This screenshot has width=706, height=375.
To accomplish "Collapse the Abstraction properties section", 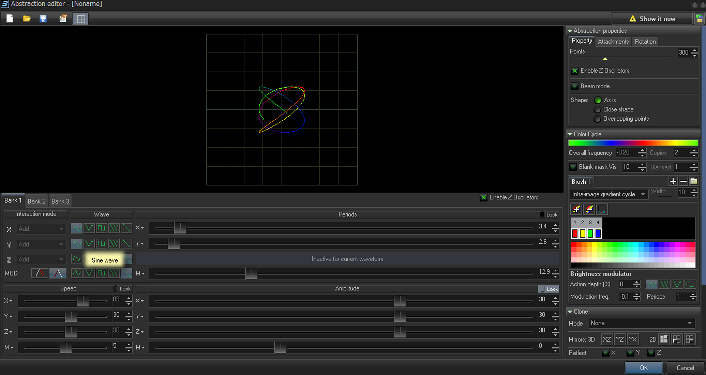I will click(570, 31).
